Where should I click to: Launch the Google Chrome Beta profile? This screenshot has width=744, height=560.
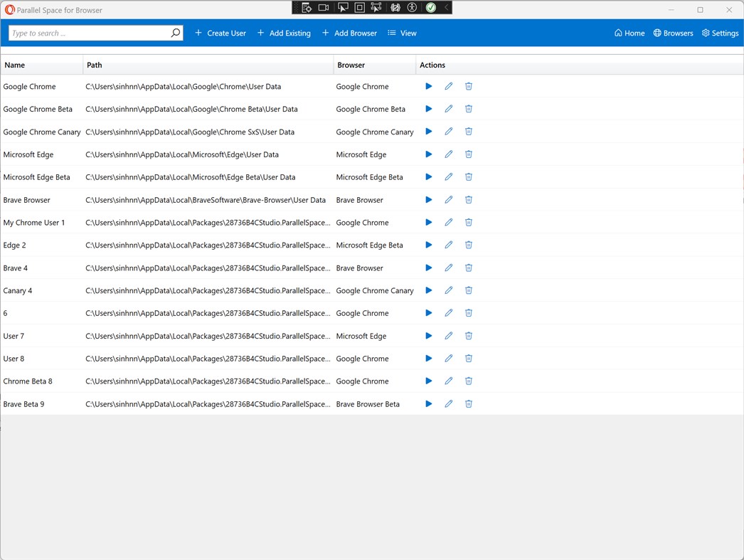(x=428, y=109)
